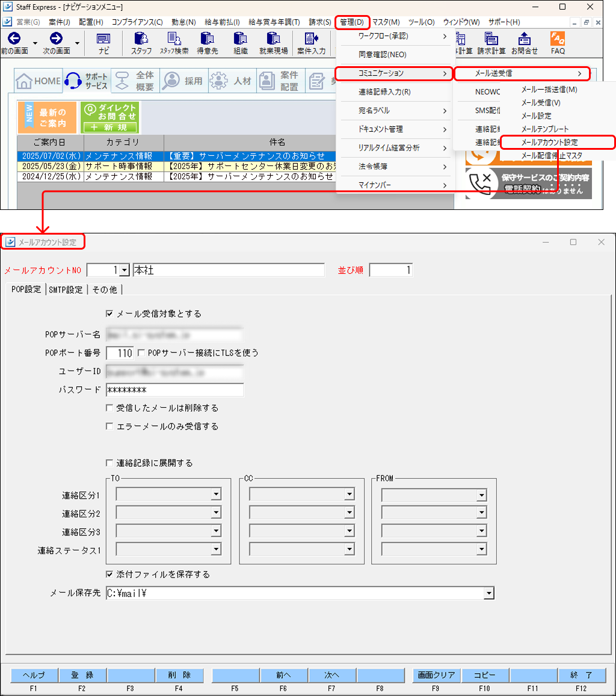Viewport: 616px width, 696px height.
Task: Open the 得意先 toolbar icon
Action: pyautogui.click(x=208, y=43)
